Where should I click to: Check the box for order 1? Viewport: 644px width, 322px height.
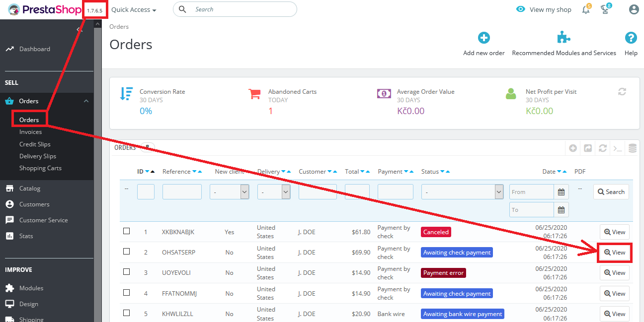(126, 231)
